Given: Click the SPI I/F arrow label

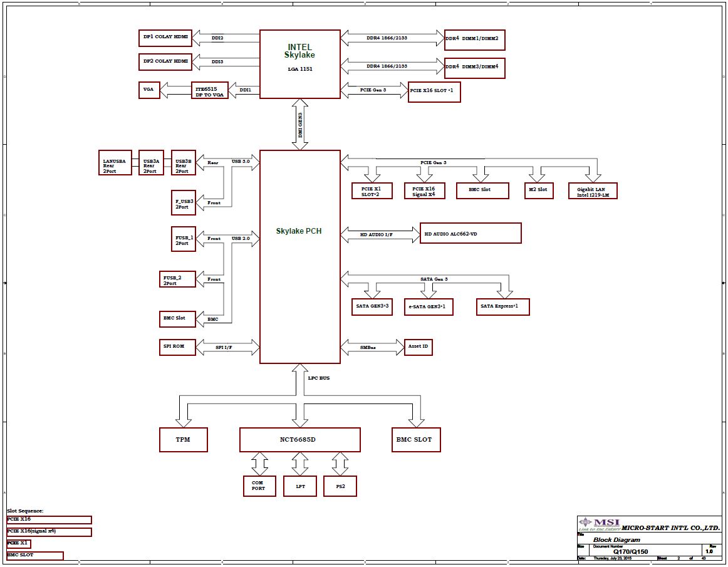Looking at the screenshot, I should click(224, 347).
